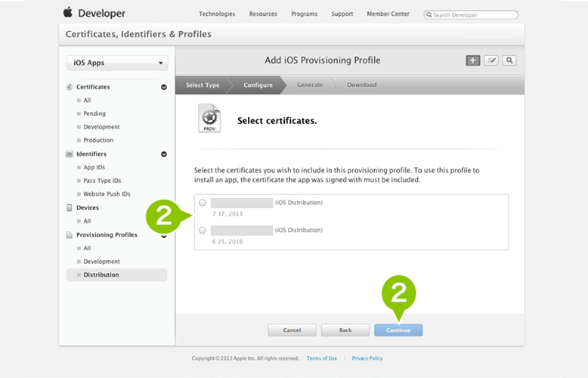Screen dimensions: 588x378
Task: Click the Continue button
Action: tap(398, 330)
